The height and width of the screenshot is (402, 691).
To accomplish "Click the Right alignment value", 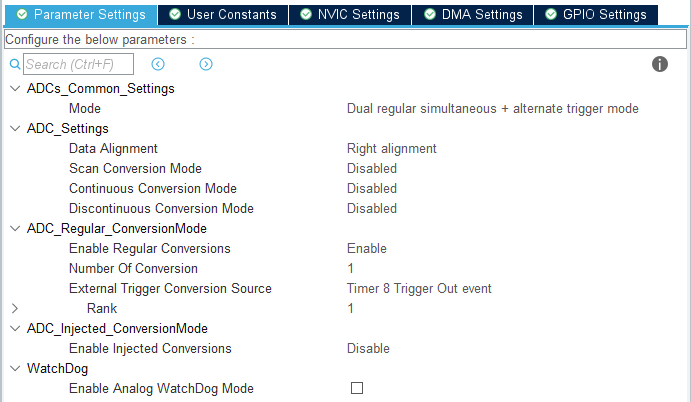I will pos(391,148).
